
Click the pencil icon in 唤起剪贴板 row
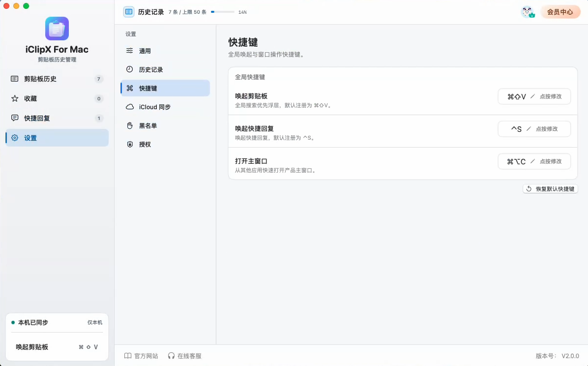532,96
